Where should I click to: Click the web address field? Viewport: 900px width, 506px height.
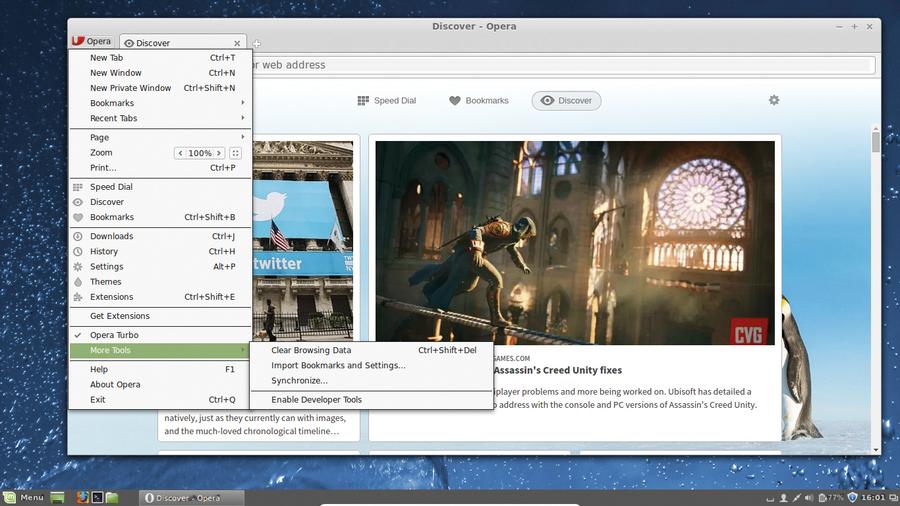[562, 65]
